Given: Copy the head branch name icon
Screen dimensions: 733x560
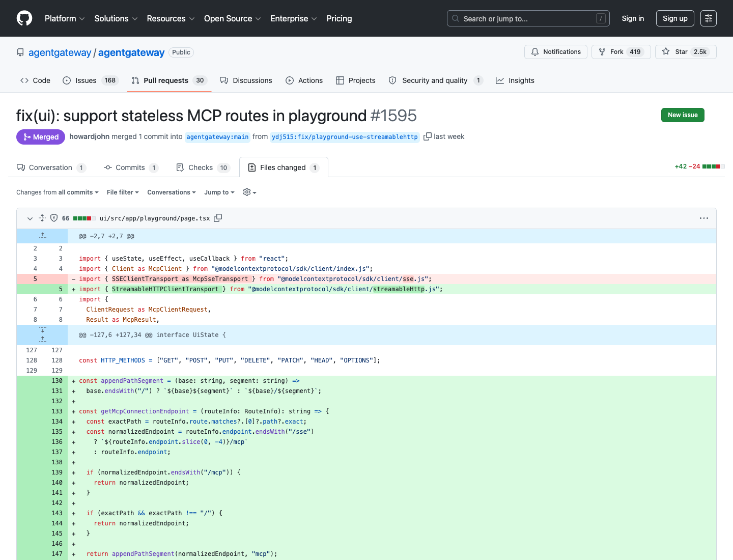Looking at the screenshot, I should [x=428, y=136].
